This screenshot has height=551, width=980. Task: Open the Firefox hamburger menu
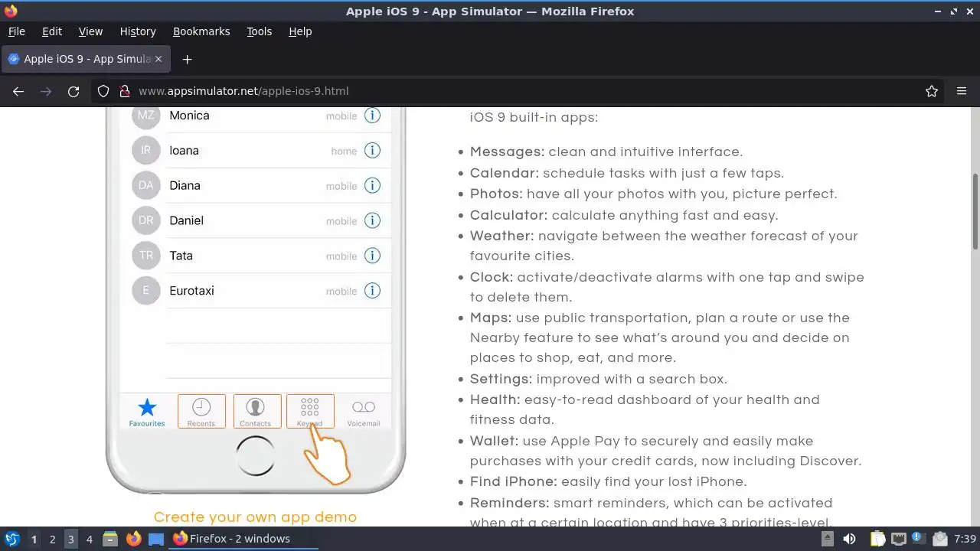962,91
